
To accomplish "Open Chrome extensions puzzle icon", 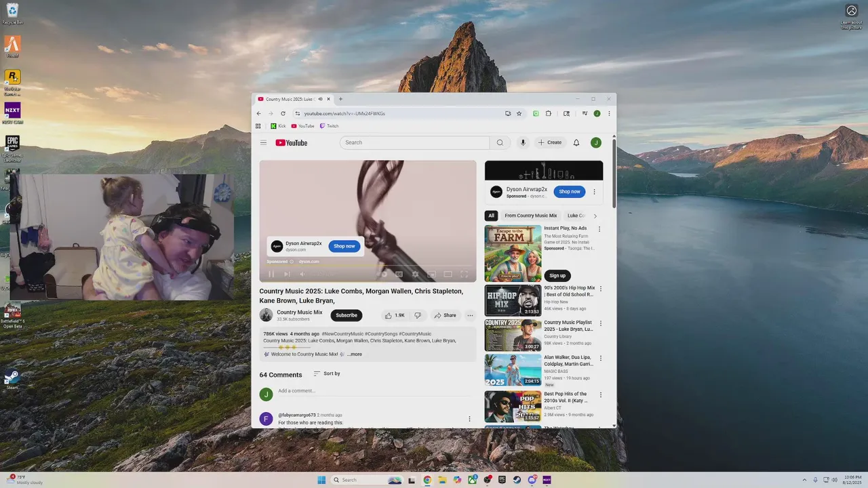I will pyautogui.click(x=548, y=113).
